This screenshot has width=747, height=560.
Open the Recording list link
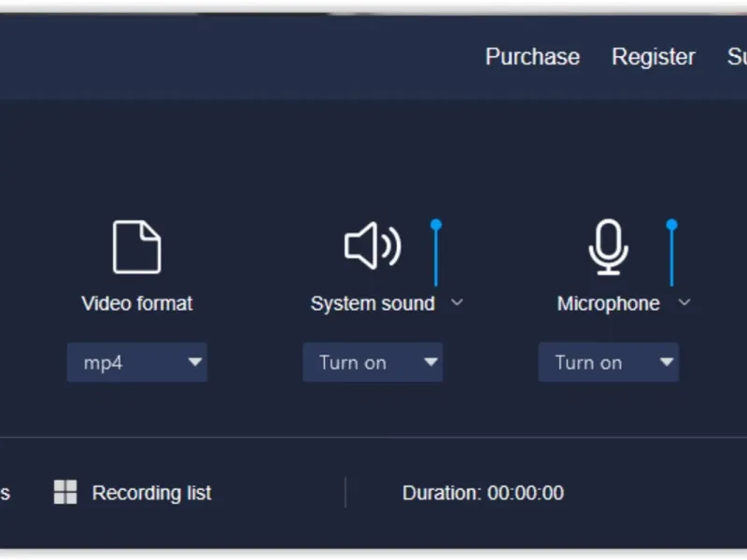coord(151,493)
